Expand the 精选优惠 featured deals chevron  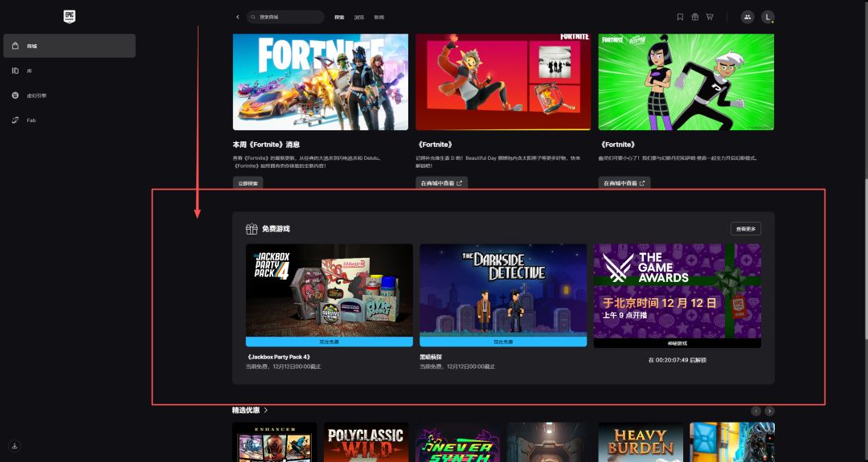pos(266,410)
